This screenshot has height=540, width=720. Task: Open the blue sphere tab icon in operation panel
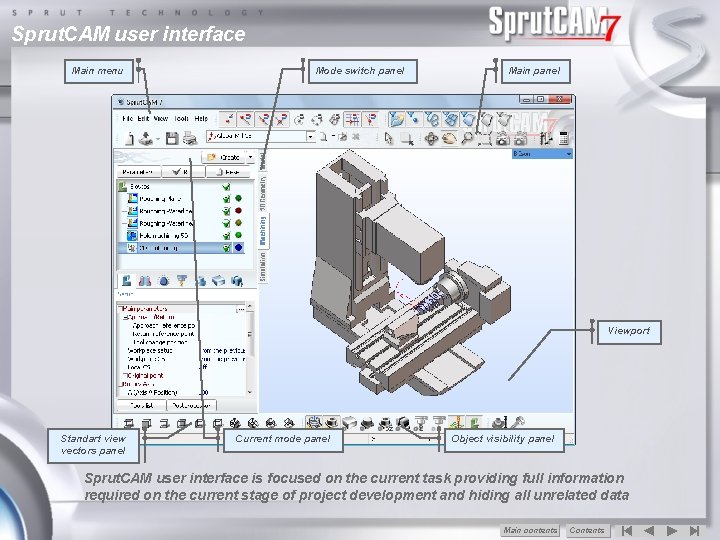(x=164, y=281)
